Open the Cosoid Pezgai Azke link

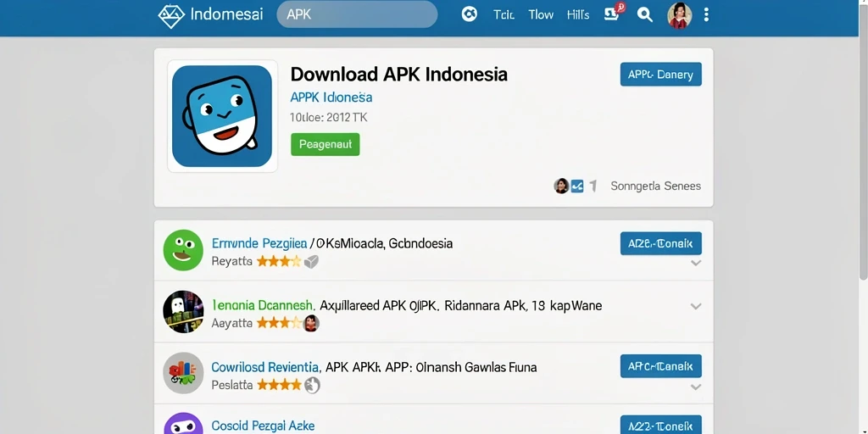click(263, 426)
